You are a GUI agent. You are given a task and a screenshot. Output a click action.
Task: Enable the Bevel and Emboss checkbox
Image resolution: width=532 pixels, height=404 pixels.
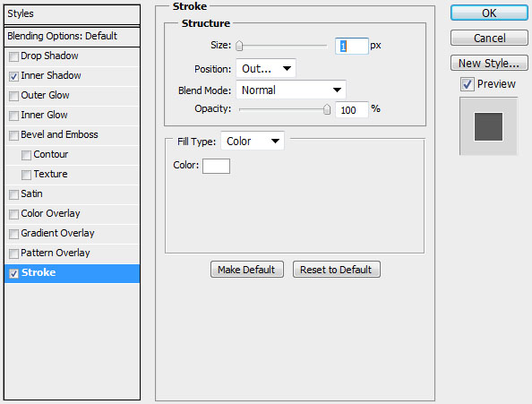(x=13, y=135)
